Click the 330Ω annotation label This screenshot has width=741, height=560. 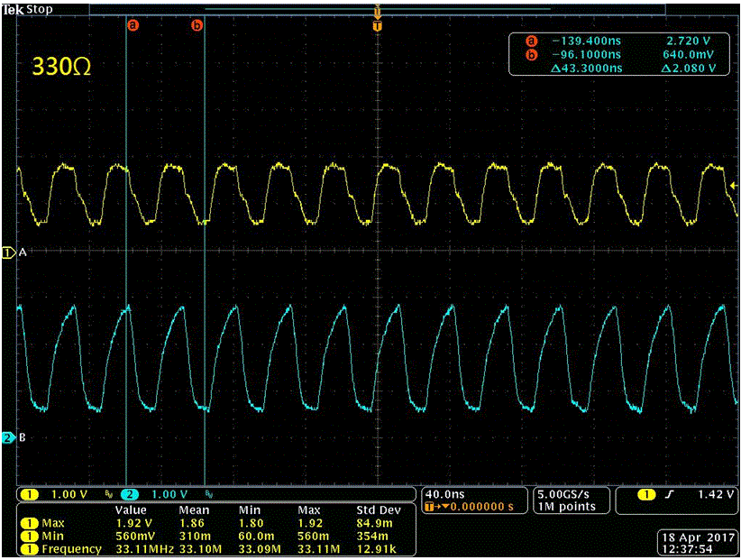tap(61, 67)
